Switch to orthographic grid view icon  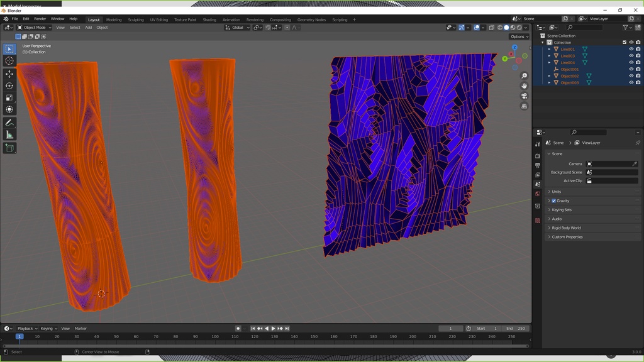525,106
